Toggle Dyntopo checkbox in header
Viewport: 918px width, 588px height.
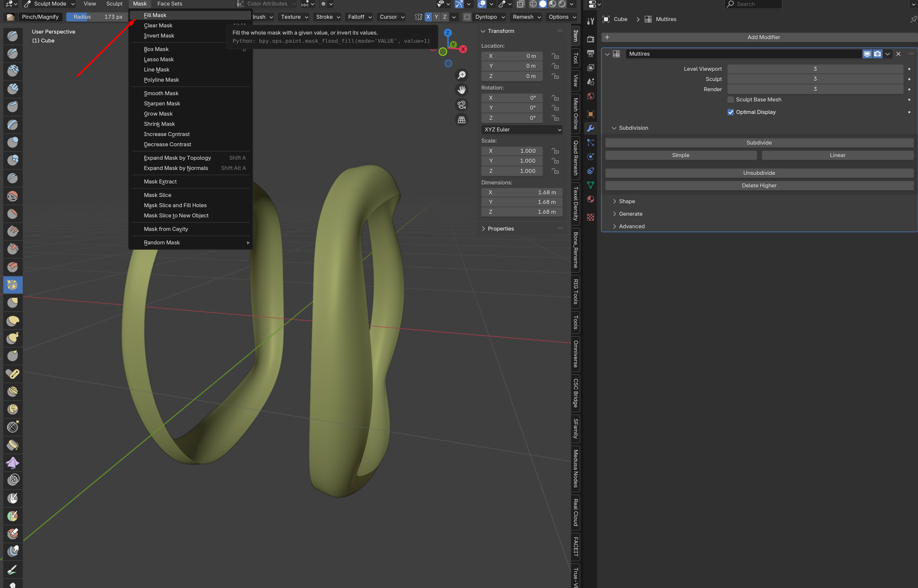coord(467,17)
